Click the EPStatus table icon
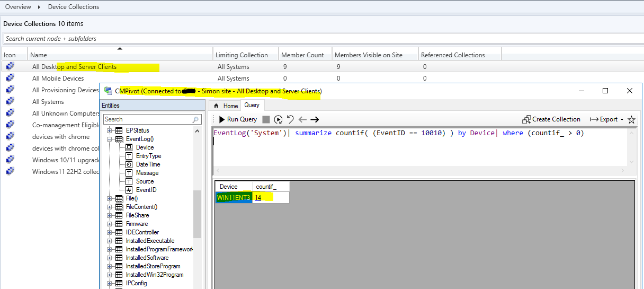 pos(119,130)
